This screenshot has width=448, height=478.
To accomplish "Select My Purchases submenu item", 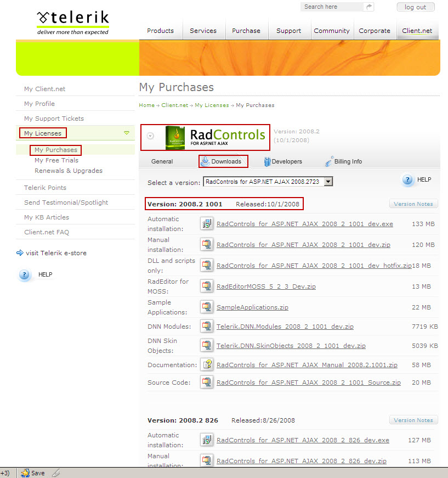I will 56,150.
